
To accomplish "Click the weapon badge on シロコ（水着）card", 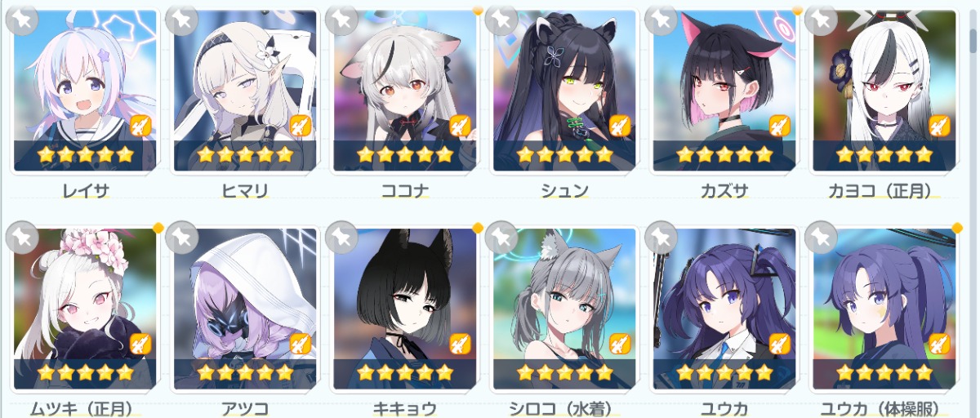I will [621, 343].
